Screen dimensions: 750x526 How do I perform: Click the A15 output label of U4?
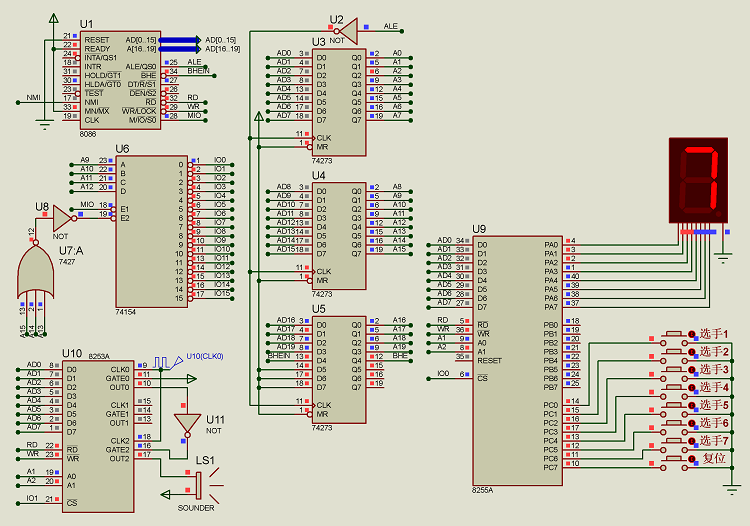(x=399, y=249)
